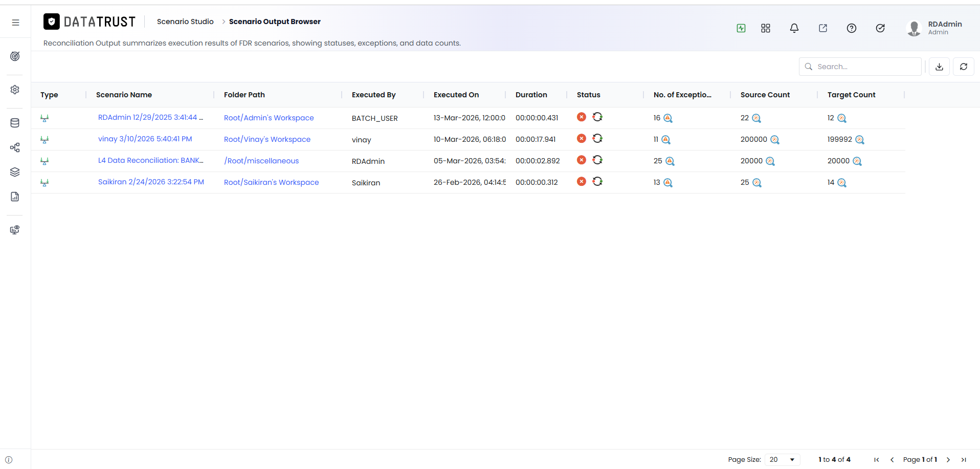This screenshot has width=980, height=469.
Task: View target count details next to 199992
Action: [x=860, y=140]
